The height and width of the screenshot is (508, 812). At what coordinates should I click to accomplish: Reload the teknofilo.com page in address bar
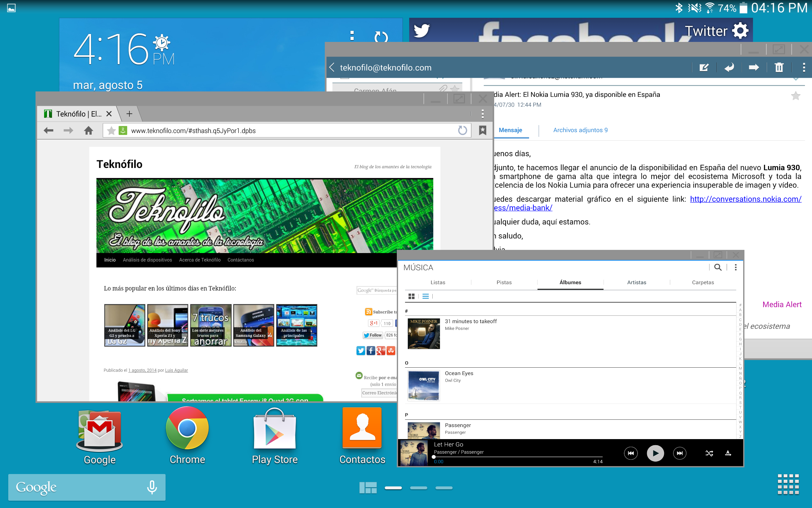click(462, 130)
